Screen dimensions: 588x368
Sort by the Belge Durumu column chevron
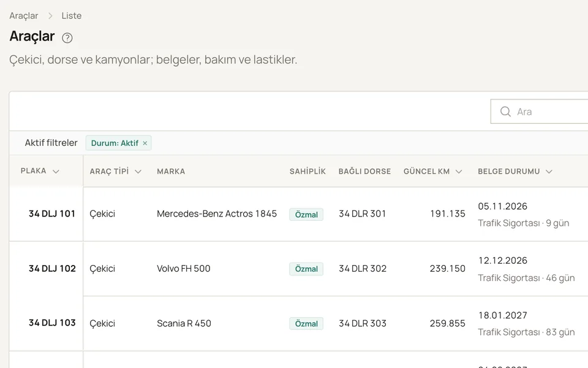pos(549,172)
